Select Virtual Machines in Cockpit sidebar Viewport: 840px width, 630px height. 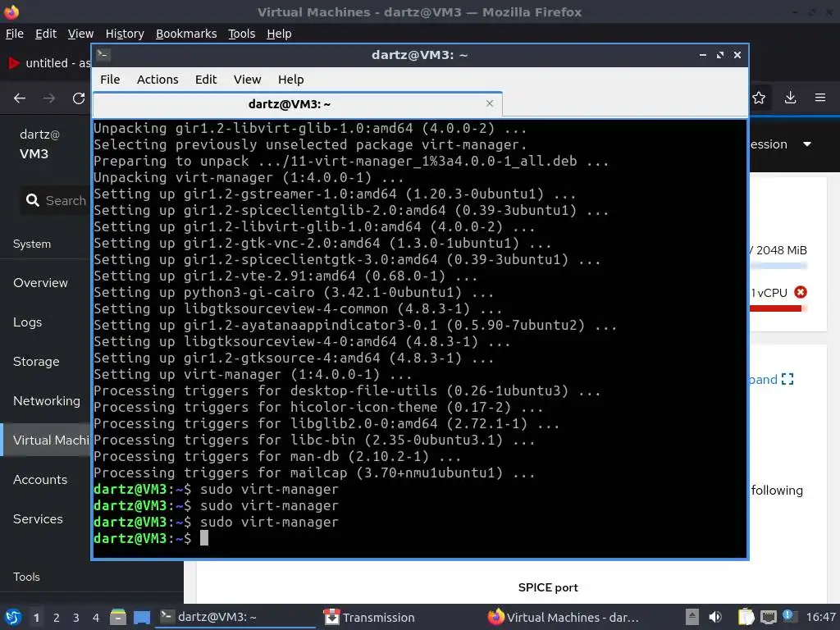(x=47, y=441)
